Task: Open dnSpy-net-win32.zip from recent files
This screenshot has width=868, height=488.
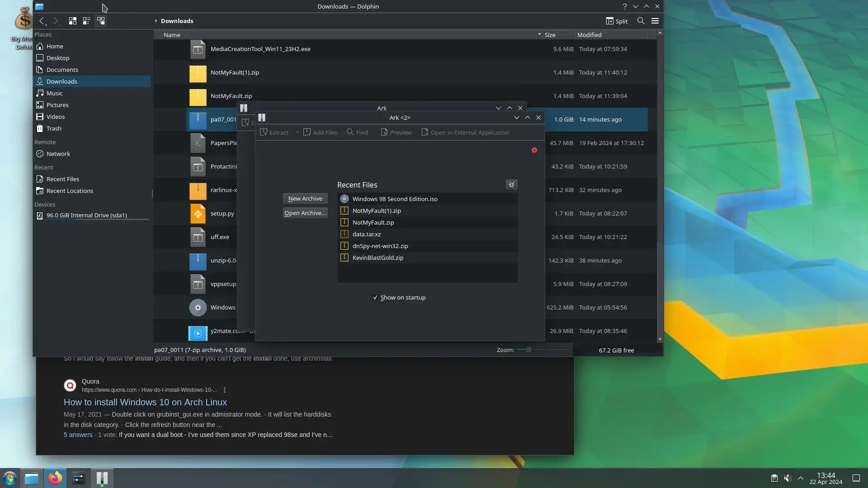Action: coord(380,246)
